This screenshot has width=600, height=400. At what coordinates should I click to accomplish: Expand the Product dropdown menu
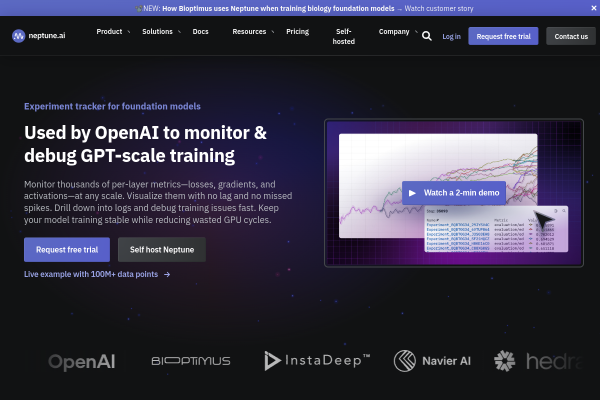[113, 32]
